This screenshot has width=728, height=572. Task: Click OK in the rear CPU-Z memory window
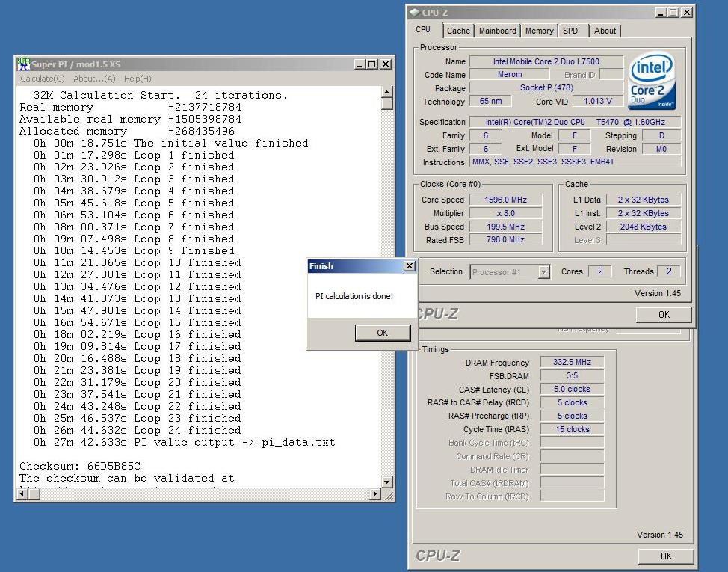[x=666, y=556]
